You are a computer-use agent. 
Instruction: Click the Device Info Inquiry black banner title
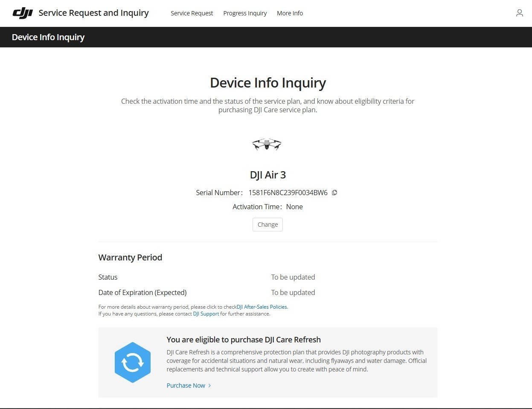(48, 37)
